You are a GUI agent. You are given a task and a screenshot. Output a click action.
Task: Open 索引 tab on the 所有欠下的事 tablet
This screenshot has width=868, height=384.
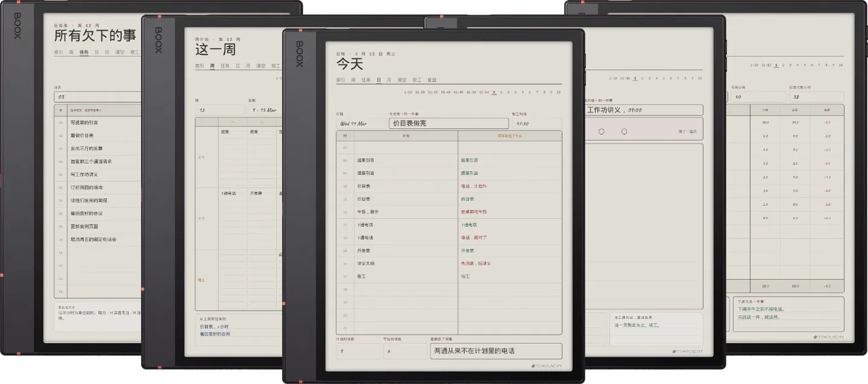[x=58, y=52]
